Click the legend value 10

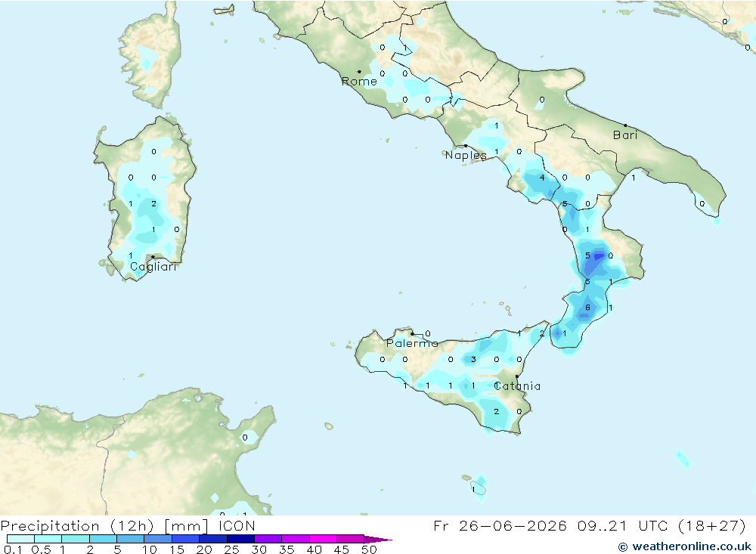point(150,549)
